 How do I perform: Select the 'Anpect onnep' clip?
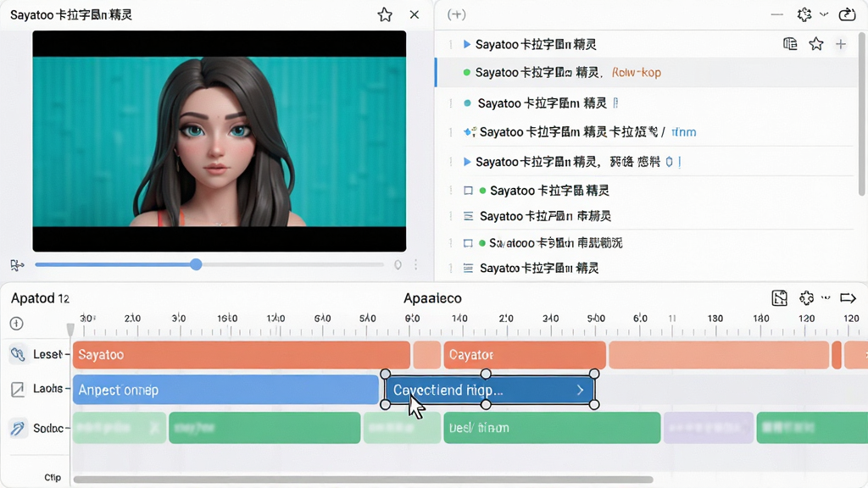(x=225, y=390)
